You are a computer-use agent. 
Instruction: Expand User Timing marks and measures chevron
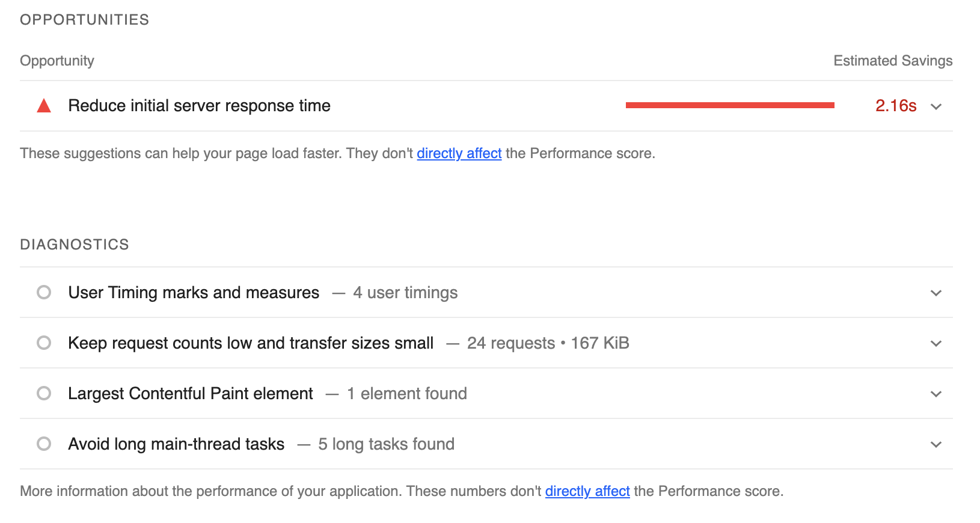point(936,293)
